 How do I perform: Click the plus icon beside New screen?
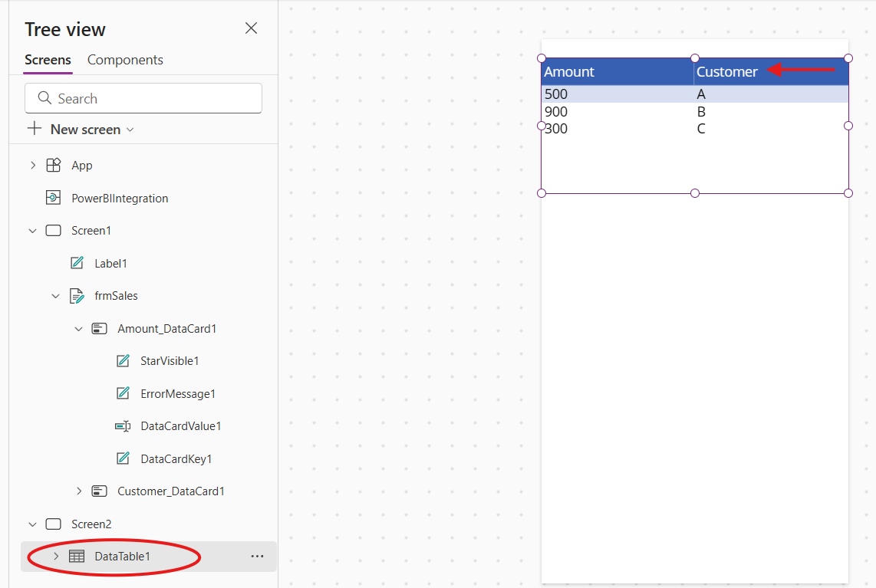coord(35,129)
